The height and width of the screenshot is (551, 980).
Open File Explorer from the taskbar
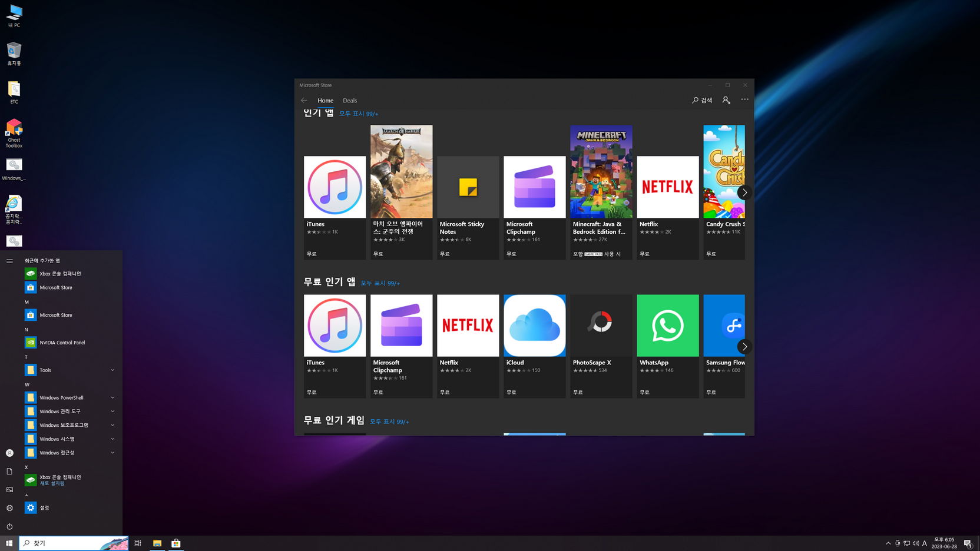click(x=157, y=543)
